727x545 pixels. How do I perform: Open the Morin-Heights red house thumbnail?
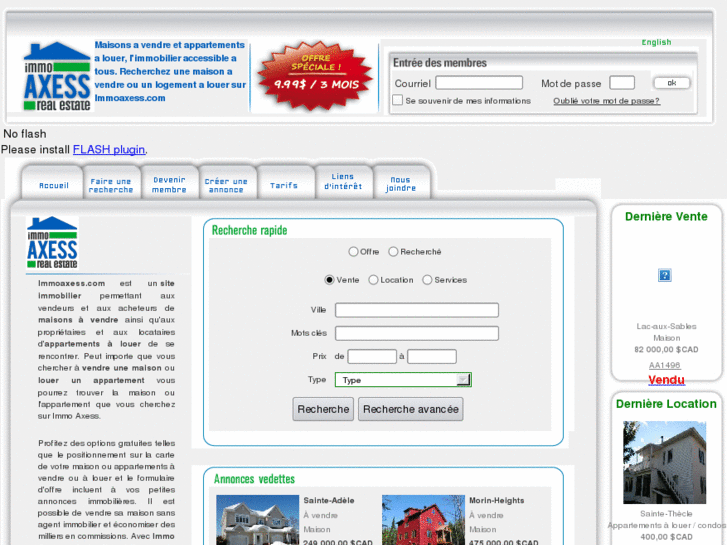click(x=423, y=520)
